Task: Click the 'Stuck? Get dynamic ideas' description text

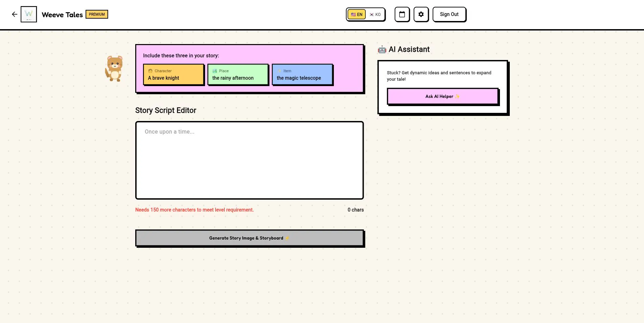Action: [439, 76]
